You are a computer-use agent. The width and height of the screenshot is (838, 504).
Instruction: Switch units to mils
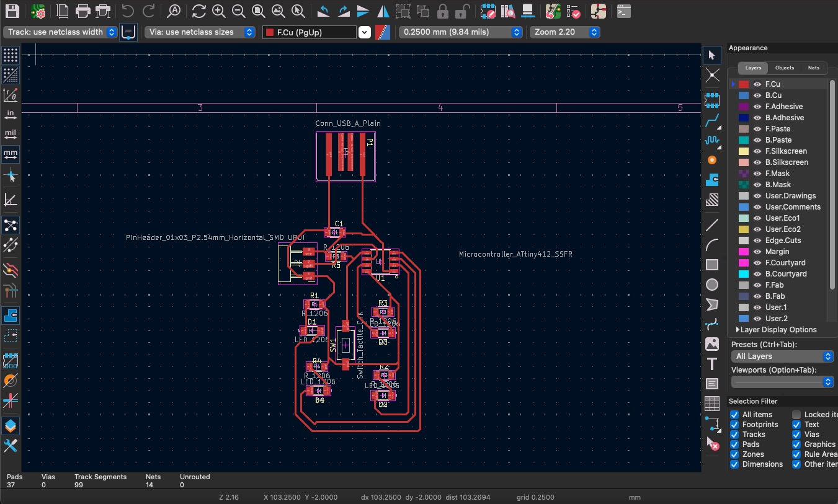point(11,134)
